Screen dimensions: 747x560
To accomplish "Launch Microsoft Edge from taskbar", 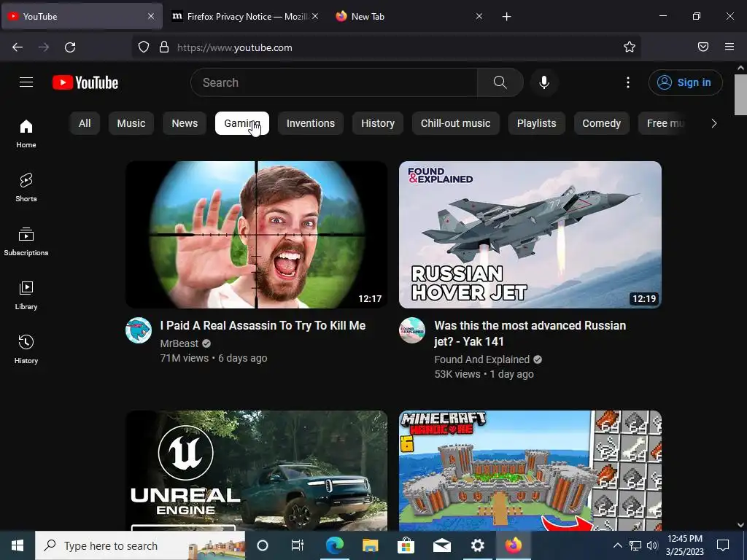I will coord(334,545).
